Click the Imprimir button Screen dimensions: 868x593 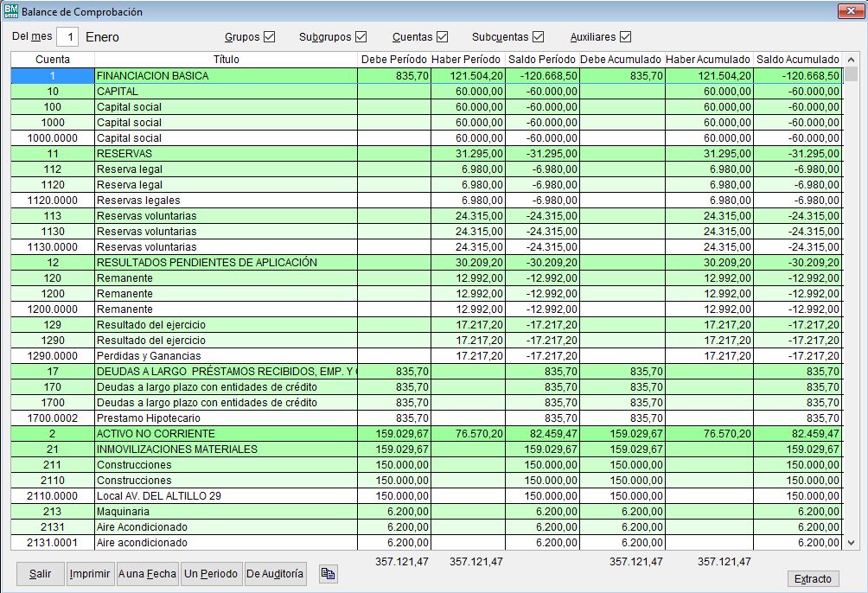(90, 574)
